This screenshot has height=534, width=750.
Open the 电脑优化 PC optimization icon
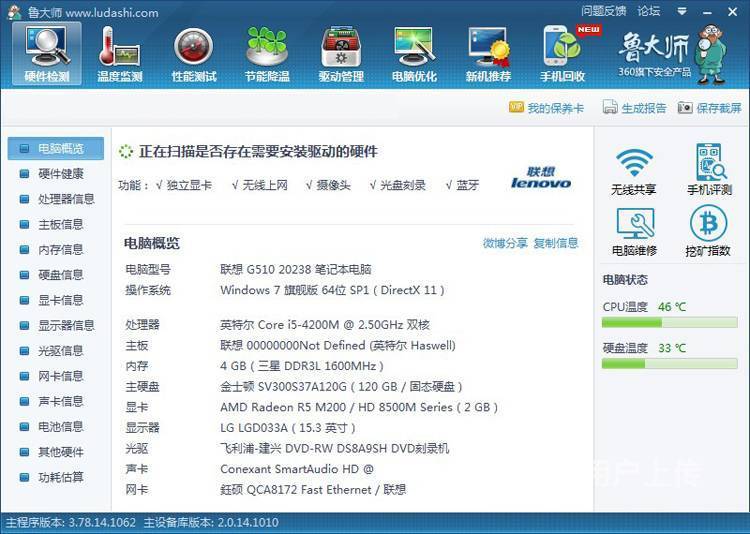[x=414, y=54]
